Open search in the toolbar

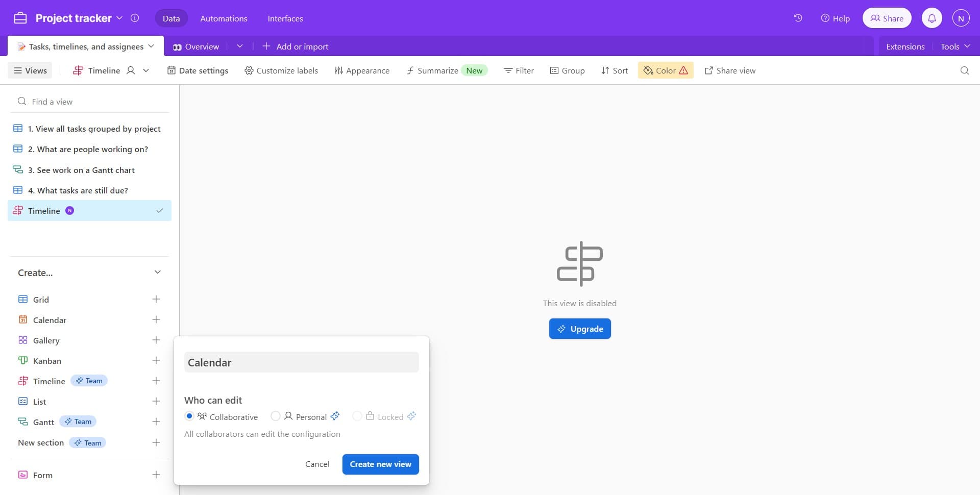964,70
